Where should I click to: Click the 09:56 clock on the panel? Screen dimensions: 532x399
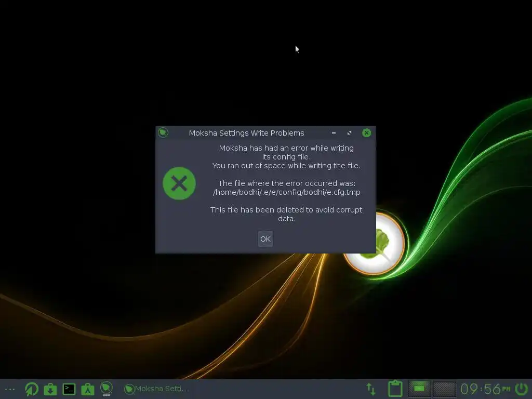(485, 389)
